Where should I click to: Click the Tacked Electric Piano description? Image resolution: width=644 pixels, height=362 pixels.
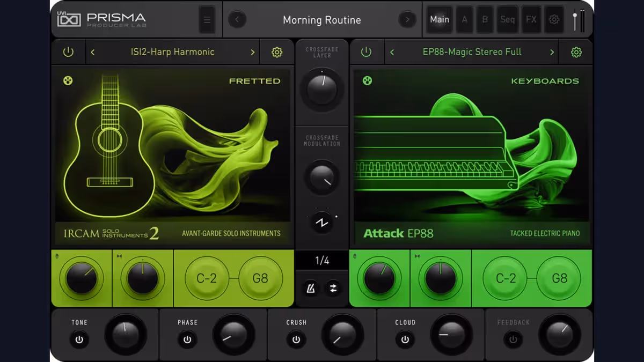tap(545, 233)
